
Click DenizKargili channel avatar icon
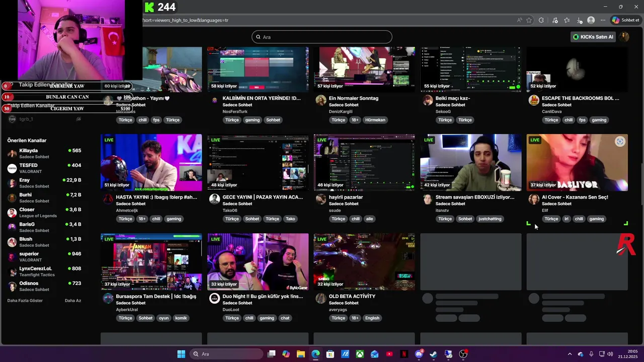point(321,100)
